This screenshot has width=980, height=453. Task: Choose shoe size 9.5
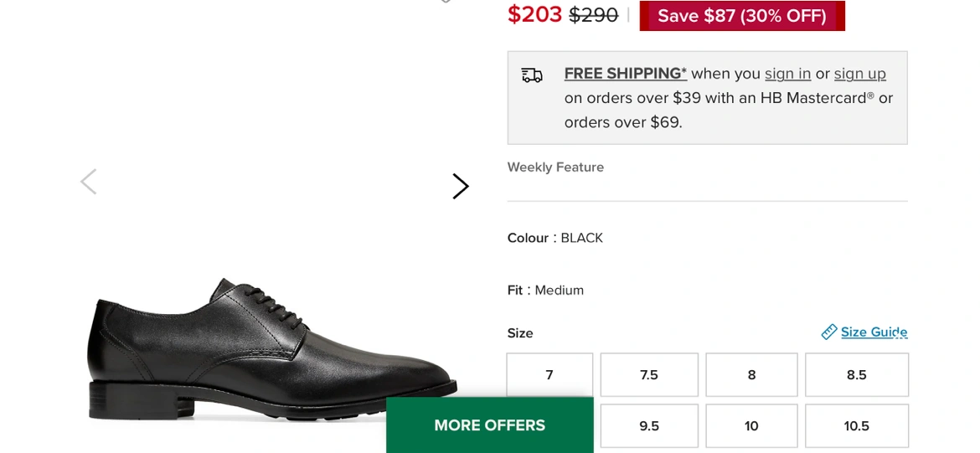[x=649, y=426]
